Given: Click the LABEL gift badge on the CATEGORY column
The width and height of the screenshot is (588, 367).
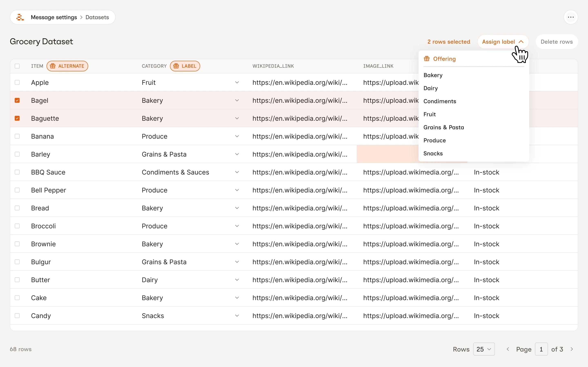Looking at the screenshot, I should click(x=185, y=66).
